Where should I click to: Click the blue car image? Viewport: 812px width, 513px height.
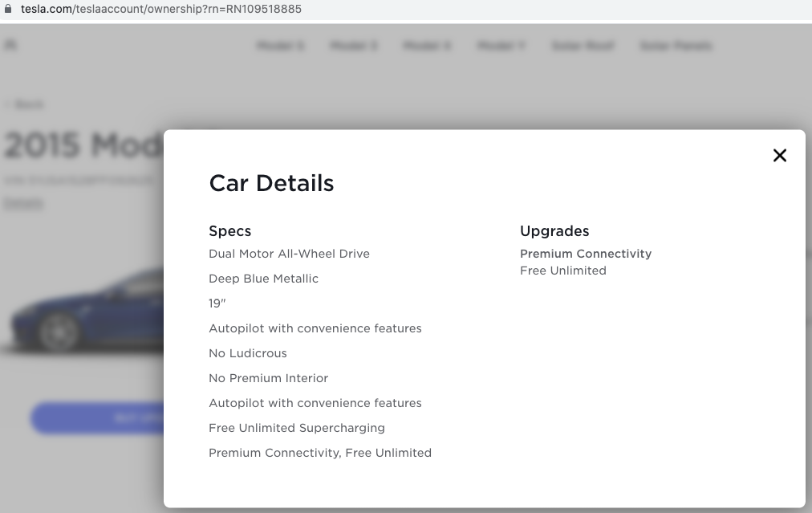tap(88, 309)
